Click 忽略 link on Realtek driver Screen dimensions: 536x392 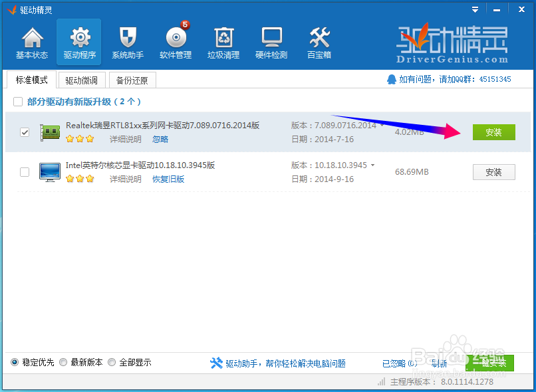[x=160, y=139]
